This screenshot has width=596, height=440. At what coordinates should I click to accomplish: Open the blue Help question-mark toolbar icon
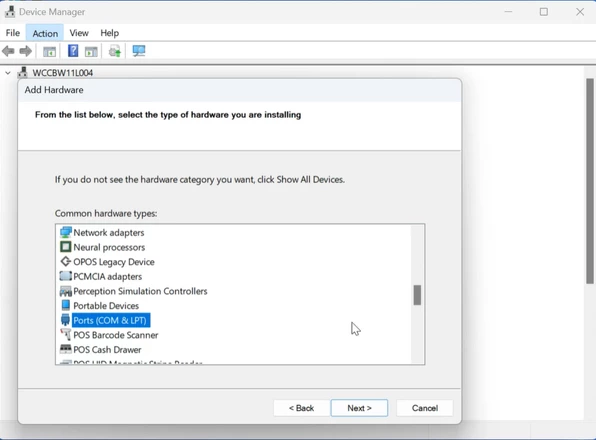[x=73, y=51]
